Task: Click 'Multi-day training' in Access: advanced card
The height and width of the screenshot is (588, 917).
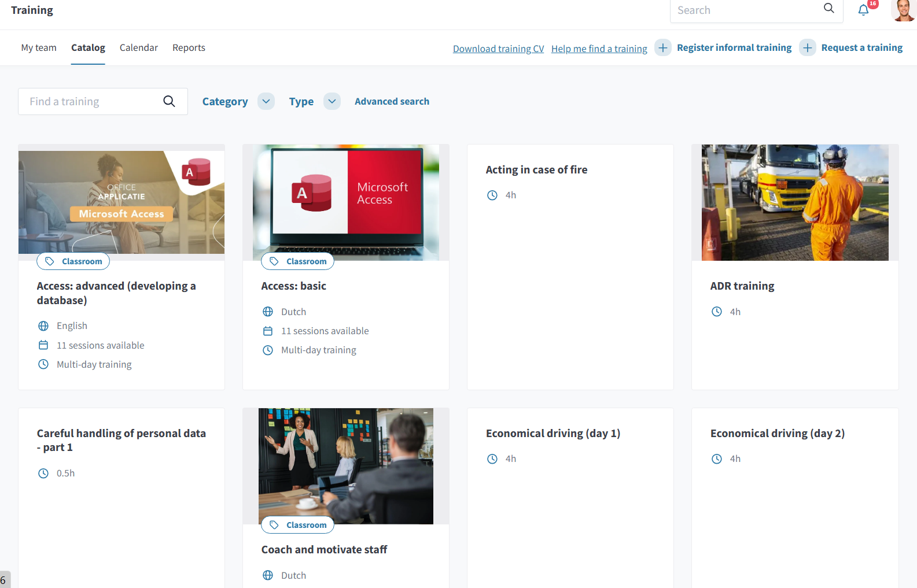Action: tap(94, 364)
